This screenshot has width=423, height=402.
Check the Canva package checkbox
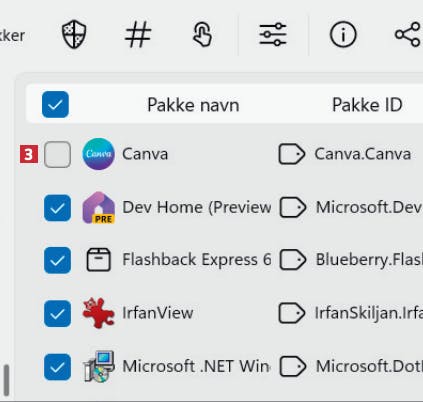(x=57, y=154)
